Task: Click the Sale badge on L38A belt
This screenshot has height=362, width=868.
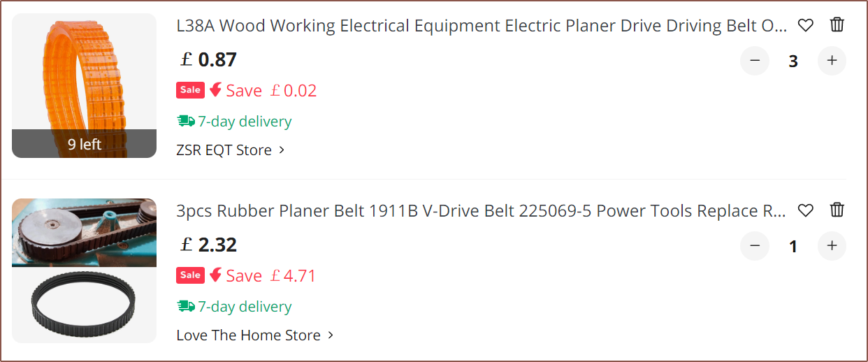Action: [190, 90]
